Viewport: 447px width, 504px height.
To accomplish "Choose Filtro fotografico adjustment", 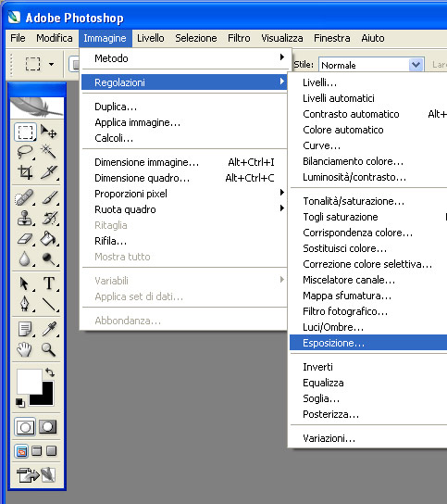I will click(x=368, y=311).
